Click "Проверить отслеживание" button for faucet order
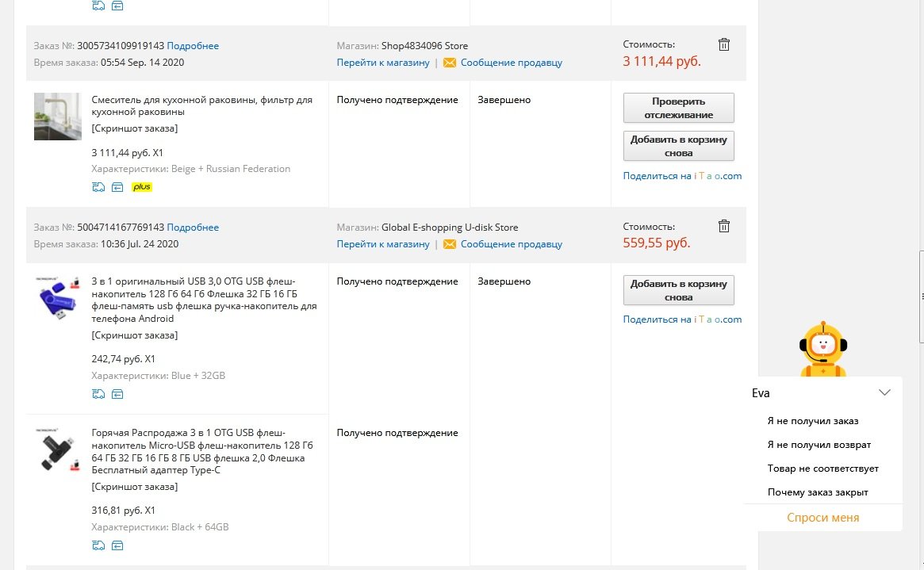This screenshot has height=570, width=924. (x=678, y=108)
